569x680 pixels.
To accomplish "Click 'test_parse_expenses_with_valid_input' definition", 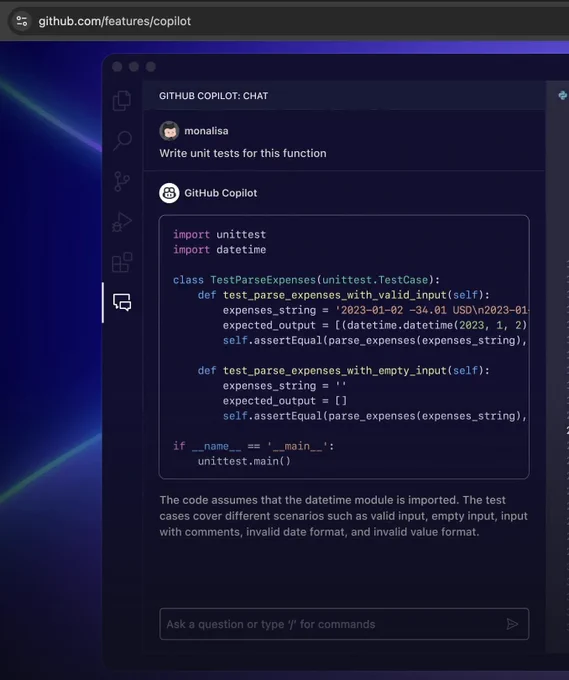I will pyautogui.click(x=343, y=295).
